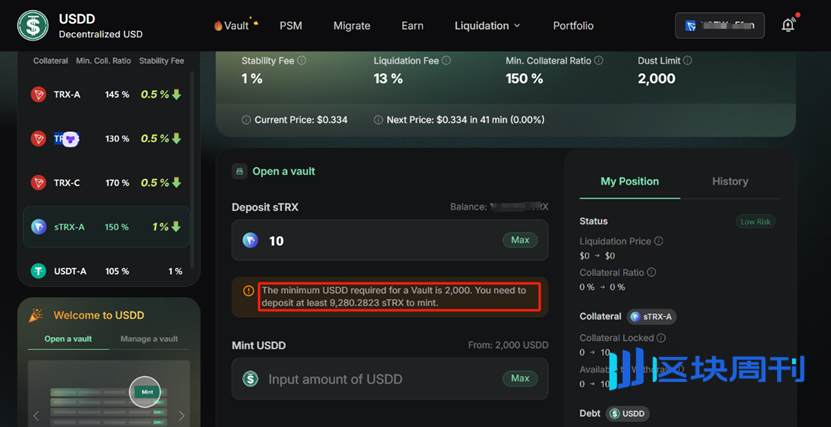Show Dust Limit info icon
831x427 pixels.
(688, 61)
